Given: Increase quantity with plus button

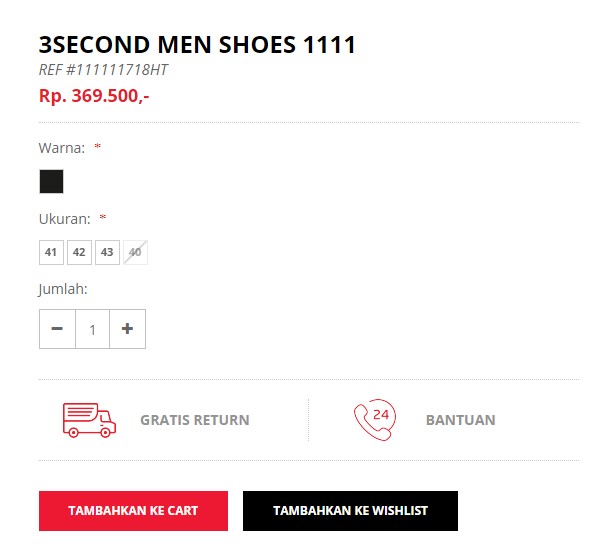Looking at the screenshot, I should (127, 329).
